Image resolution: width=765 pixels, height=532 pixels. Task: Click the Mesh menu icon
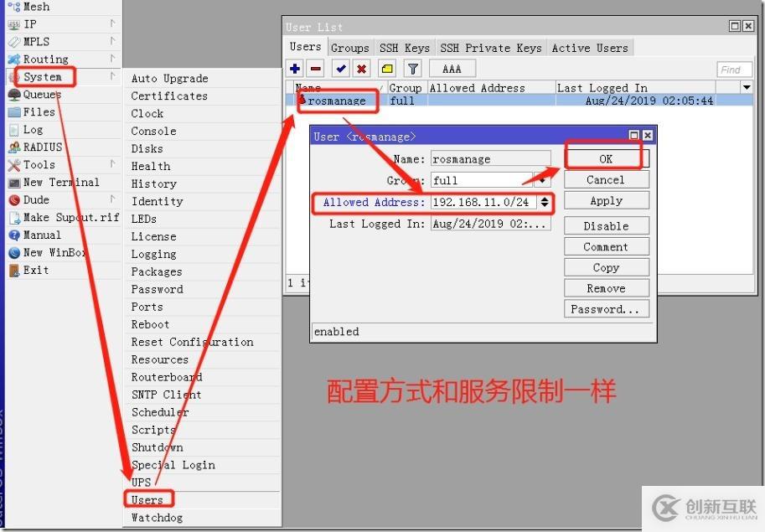tap(13, 7)
